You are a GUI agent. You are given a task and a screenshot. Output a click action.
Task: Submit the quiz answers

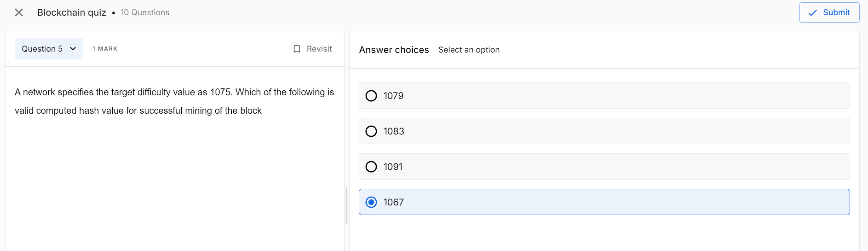(x=829, y=12)
